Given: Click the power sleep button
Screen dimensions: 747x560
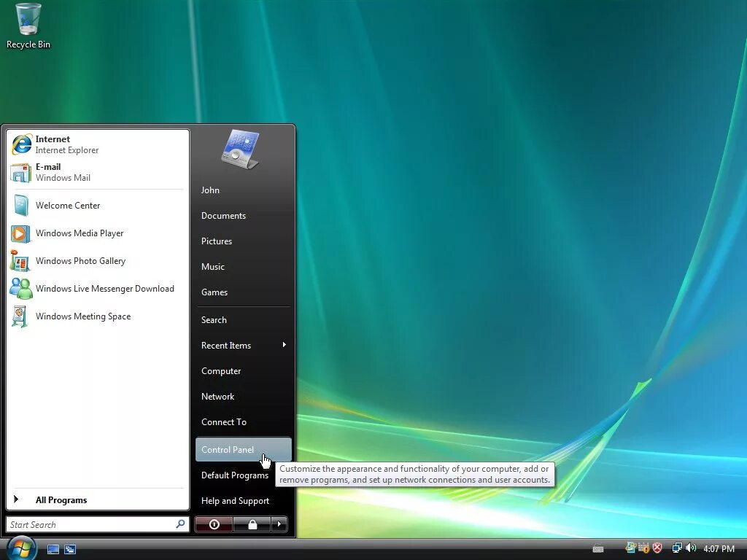Looking at the screenshot, I should tap(214, 524).
